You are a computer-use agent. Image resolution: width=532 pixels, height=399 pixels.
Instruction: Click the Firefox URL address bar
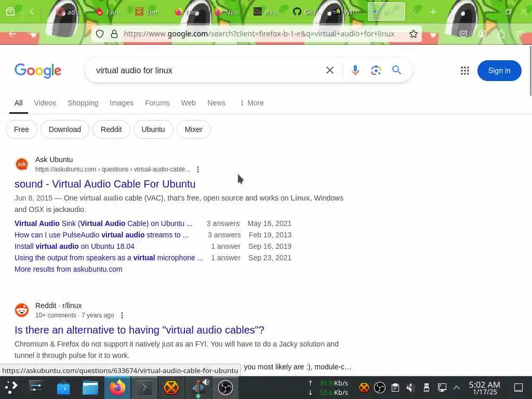tap(259, 34)
